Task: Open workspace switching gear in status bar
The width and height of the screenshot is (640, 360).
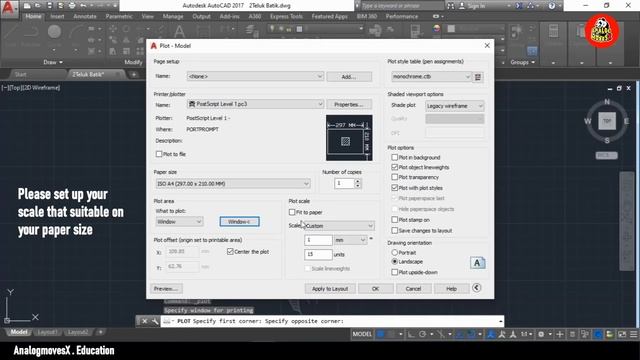Action: point(541,334)
